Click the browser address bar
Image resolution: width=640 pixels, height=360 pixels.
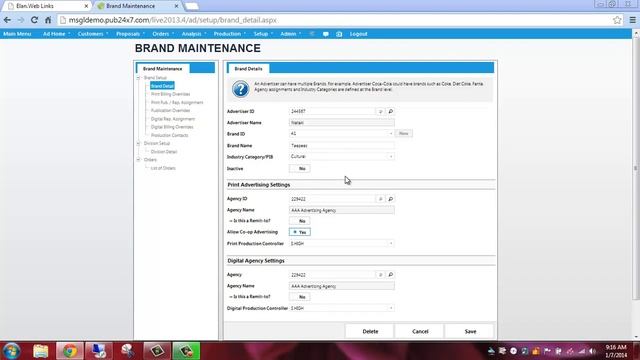tap(335, 20)
